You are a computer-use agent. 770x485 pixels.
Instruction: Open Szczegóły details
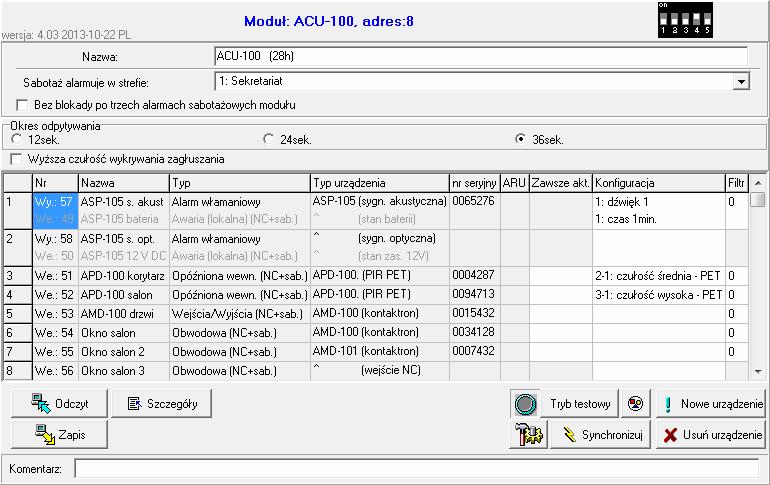(162, 404)
